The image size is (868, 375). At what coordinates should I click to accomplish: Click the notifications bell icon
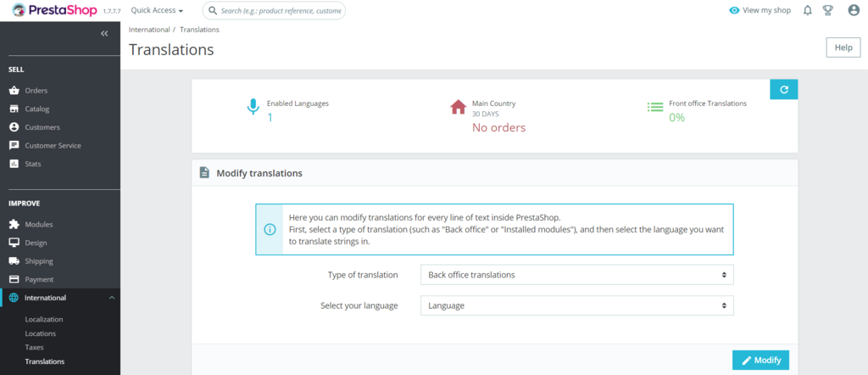pos(807,11)
